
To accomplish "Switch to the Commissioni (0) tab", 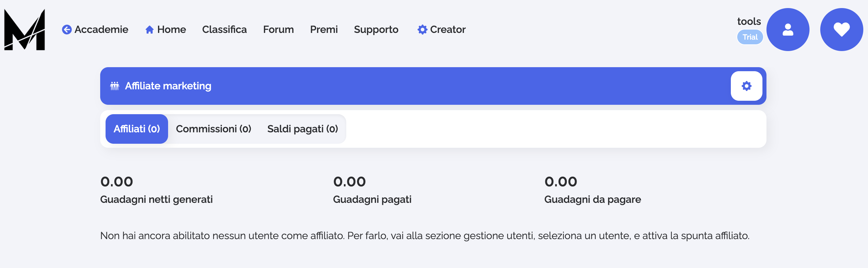I will click(213, 129).
